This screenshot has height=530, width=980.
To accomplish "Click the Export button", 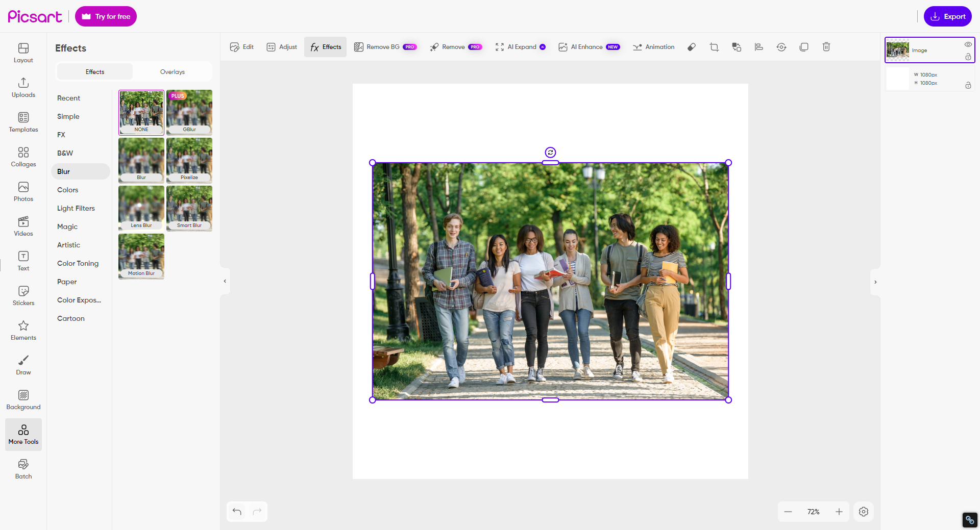I will [948, 16].
